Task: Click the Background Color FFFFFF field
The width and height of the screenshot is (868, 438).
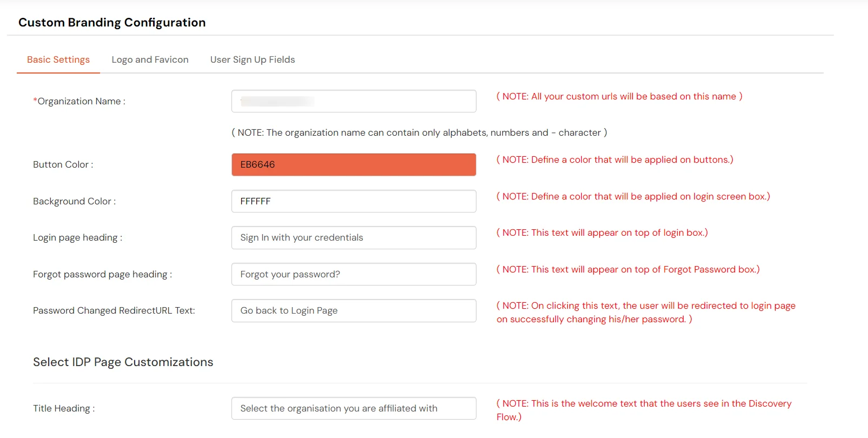Action: click(x=353, y=201)
